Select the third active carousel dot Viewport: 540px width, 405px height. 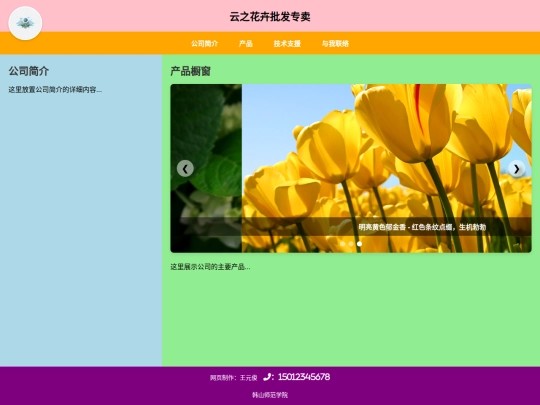click(359, 243)
